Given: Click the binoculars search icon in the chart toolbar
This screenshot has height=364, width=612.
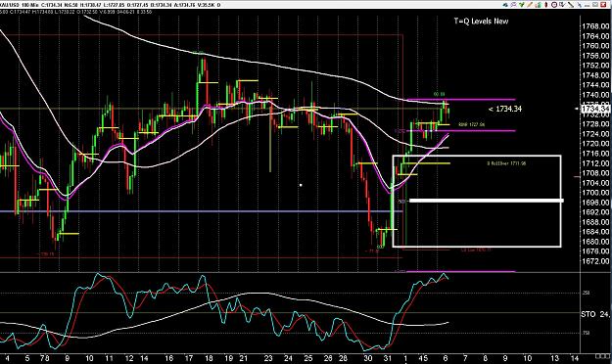Looking at the screenshot, I should (x=505, y=5).
